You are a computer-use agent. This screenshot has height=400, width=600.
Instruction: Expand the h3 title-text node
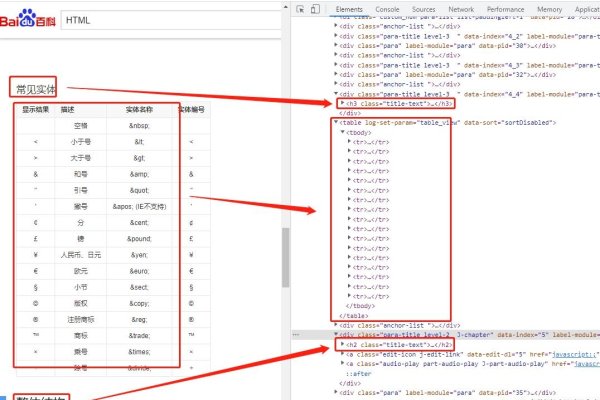343,103
